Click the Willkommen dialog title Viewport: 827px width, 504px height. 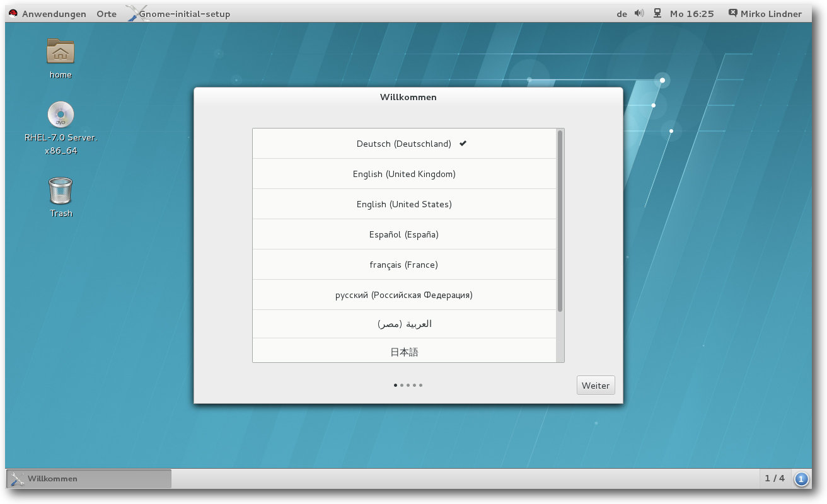(x=408, y=97)
